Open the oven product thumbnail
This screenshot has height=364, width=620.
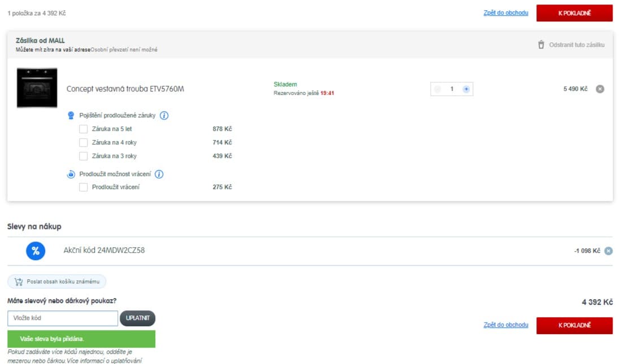(37, 87)
